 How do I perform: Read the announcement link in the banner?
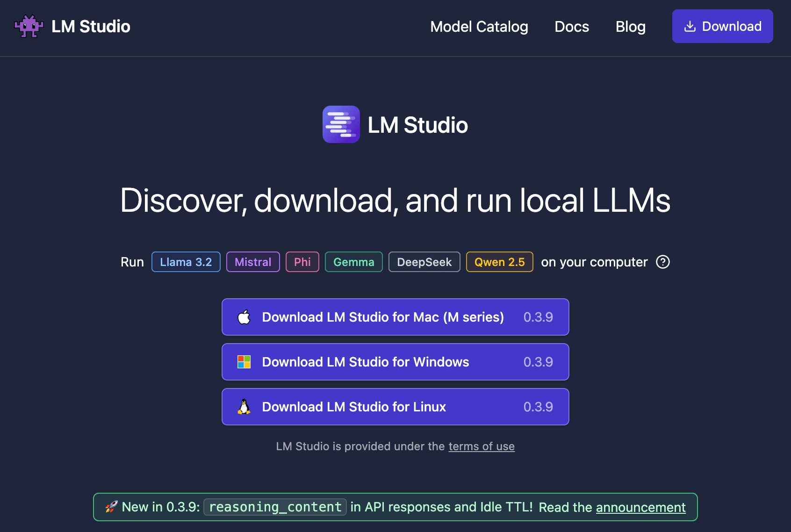640,507
